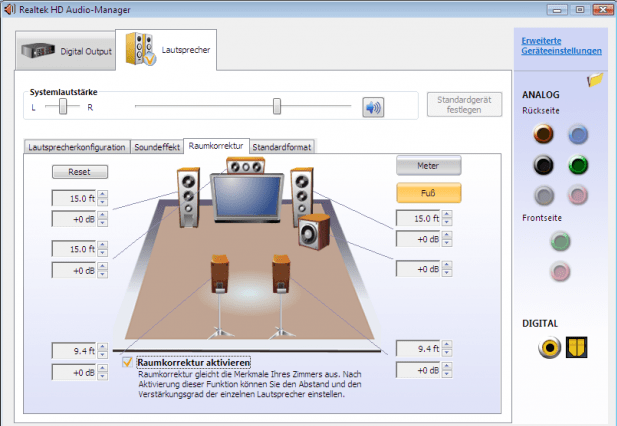The image size is (617, 426).
Task: Click the pink rear-panel audio jack
Action: (x=578, y=195)
